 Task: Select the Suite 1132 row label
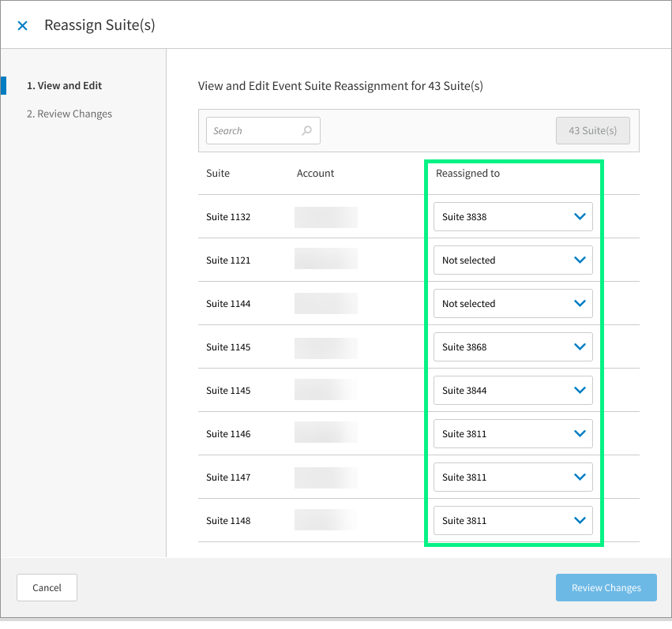coord(228,216)
